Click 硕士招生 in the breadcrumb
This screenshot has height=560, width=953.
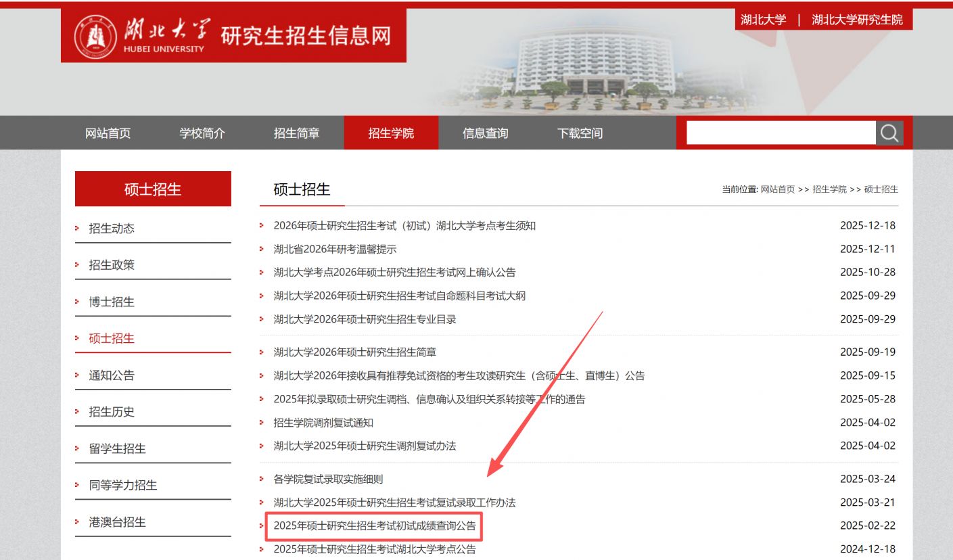click(881, 189)
